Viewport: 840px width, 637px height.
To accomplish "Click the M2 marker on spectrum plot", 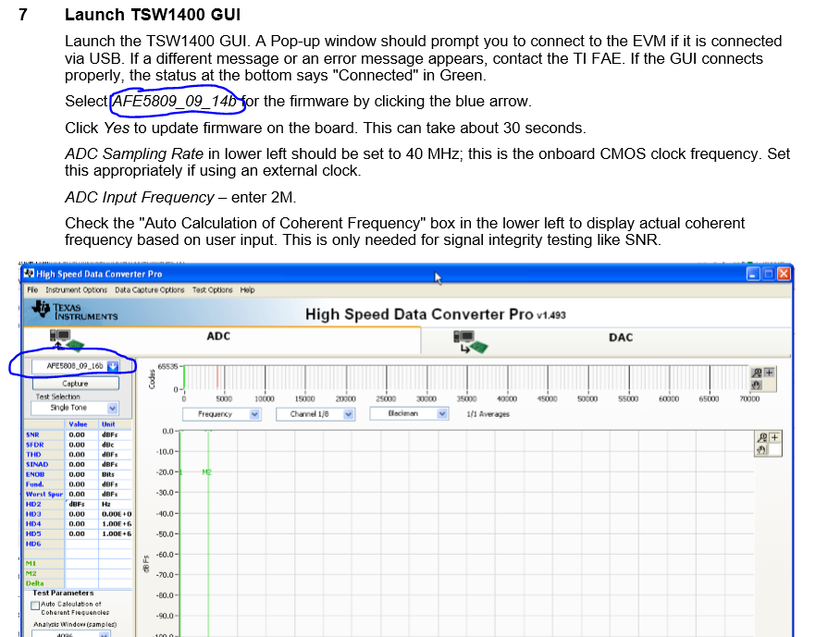I will coord(207,472).
